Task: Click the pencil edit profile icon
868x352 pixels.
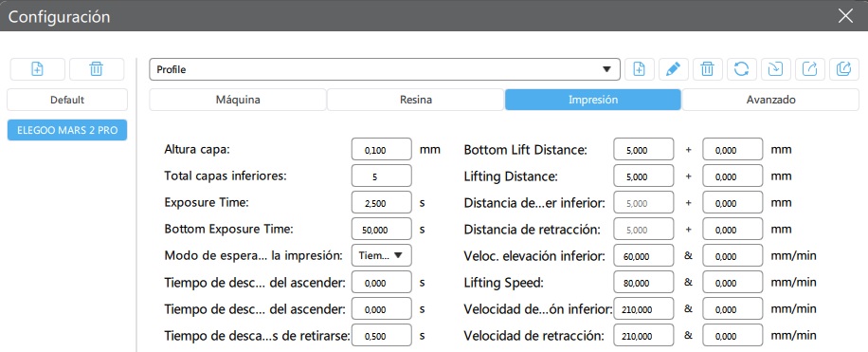Action: [673, 69]
